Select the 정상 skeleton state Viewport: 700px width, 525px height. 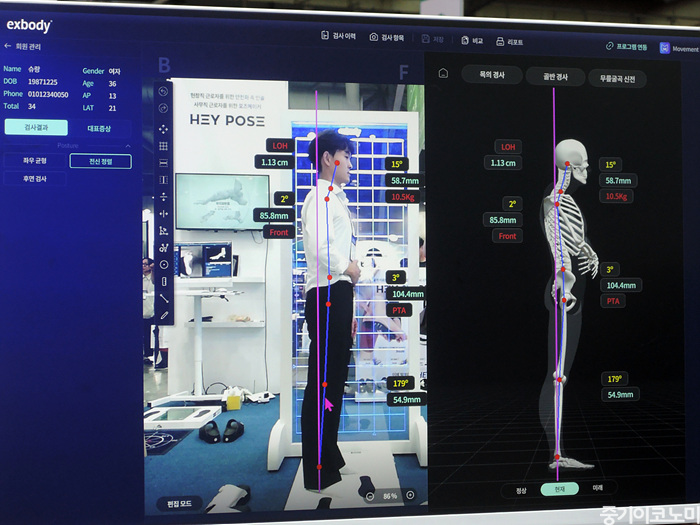point(521,491)
